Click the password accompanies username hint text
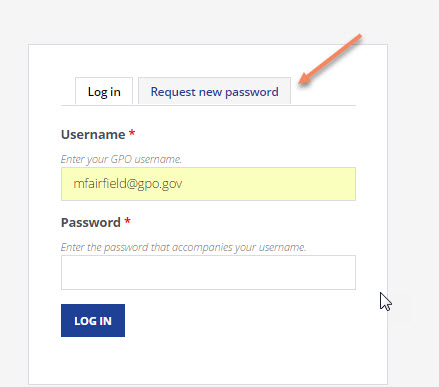The image size is (439, 387). (x=183, y=247)
